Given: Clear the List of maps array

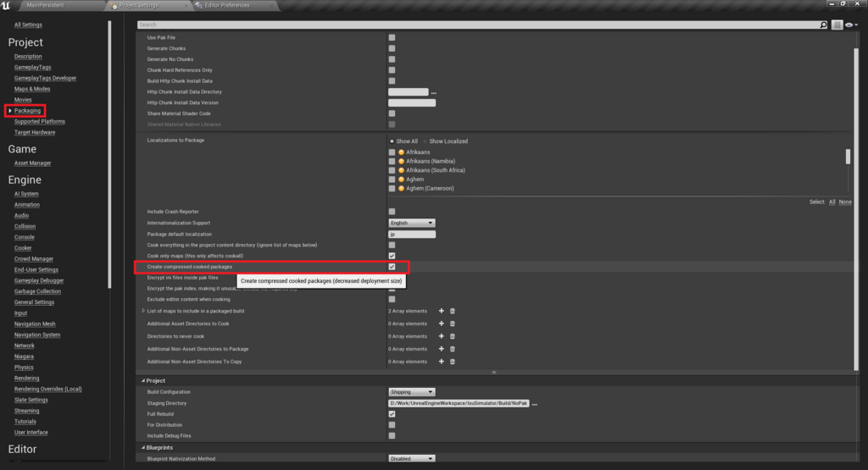Looking at the screenshot, I should click(x=453, y=312).
